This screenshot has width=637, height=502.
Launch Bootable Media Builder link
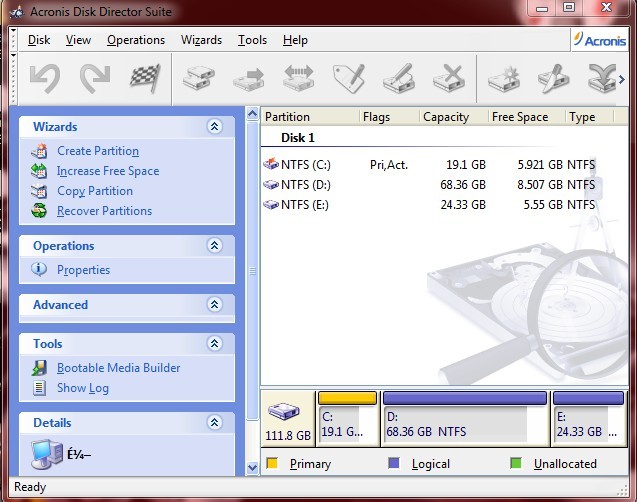(x=119, y=368)
